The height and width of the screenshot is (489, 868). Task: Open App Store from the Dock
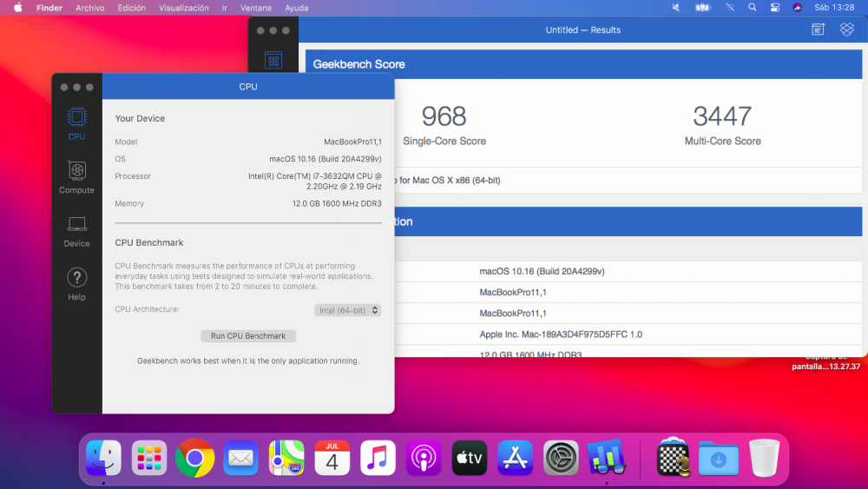click(516, 458)
